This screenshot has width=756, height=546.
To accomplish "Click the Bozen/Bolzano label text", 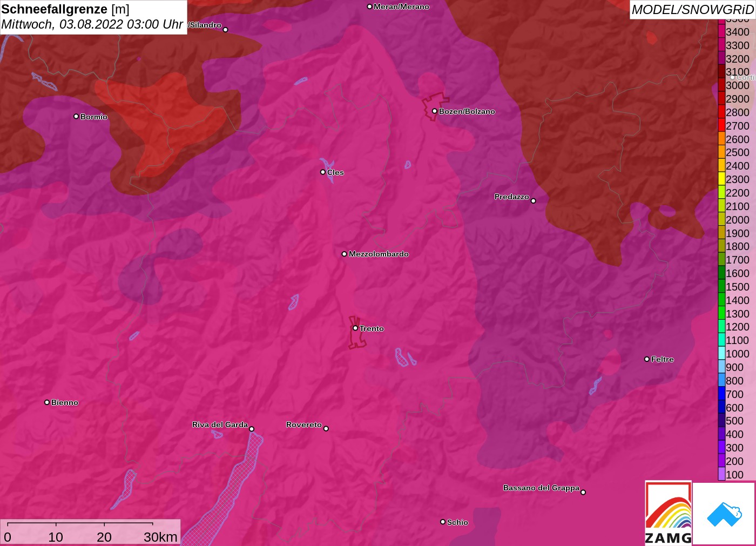I will tap(467, 111).
